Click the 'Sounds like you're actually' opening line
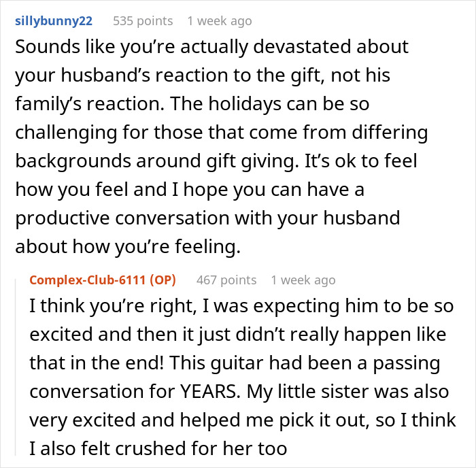The height and width of the screenshot is (468, 476). [x=132, y=48]
